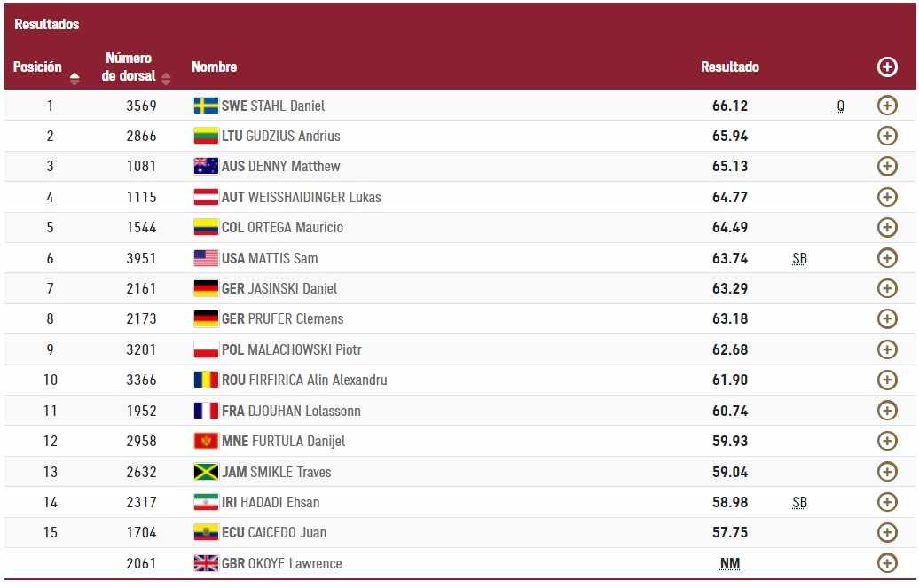The image size is (919, 588).
Task: Expand details for STAHL Daniel row
Action: pyautogui.click(x=887, y=106)
